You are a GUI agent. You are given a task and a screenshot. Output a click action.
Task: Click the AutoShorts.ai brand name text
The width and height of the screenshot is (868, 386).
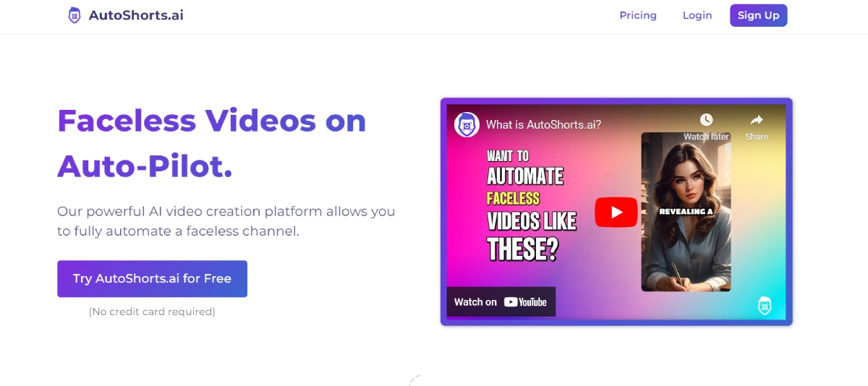[136, 15]
